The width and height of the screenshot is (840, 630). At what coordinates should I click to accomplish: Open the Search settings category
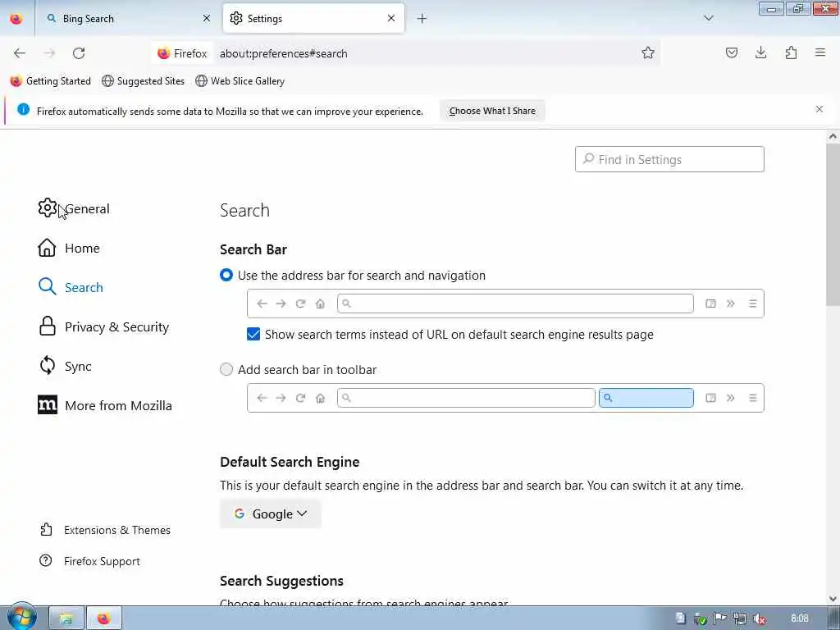(71, 287)
